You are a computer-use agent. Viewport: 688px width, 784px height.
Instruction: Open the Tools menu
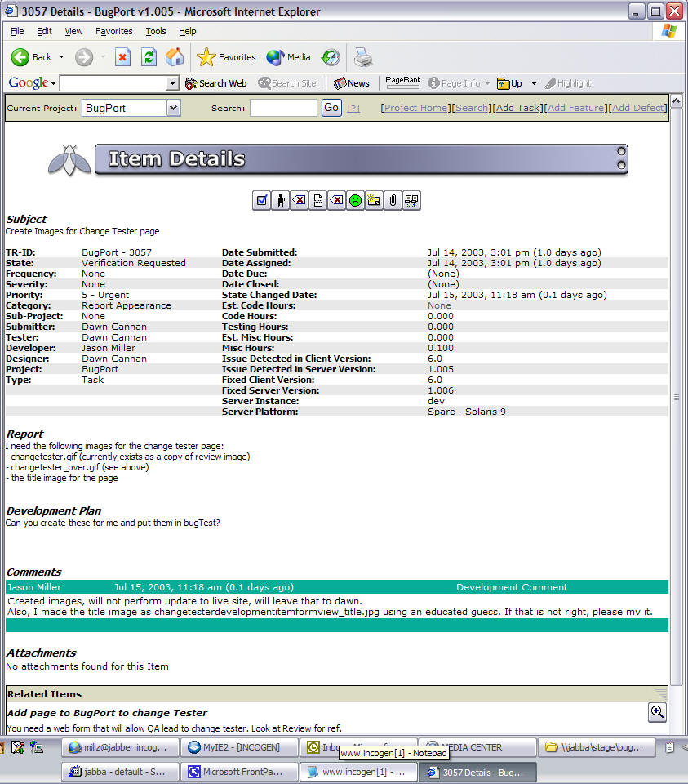[x=156, y=31]
